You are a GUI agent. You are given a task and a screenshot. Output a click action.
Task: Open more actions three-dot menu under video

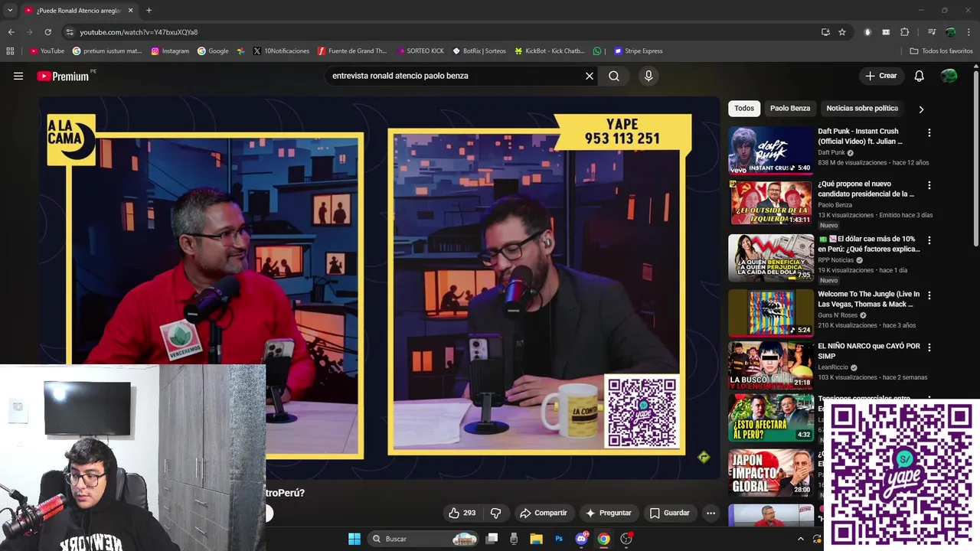[x=710, y=513]
